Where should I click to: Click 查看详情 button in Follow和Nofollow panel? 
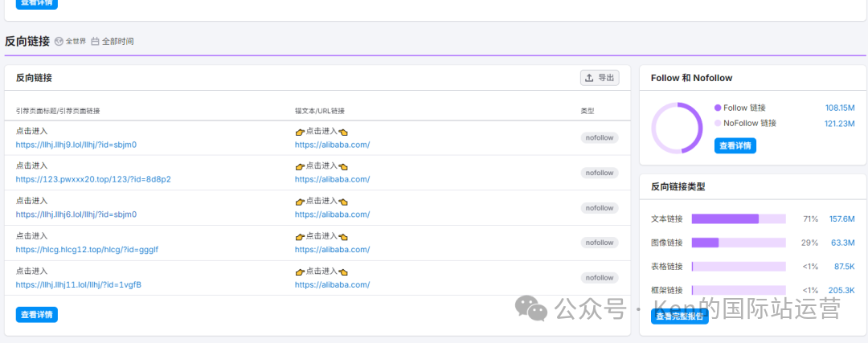click(735, 146)
